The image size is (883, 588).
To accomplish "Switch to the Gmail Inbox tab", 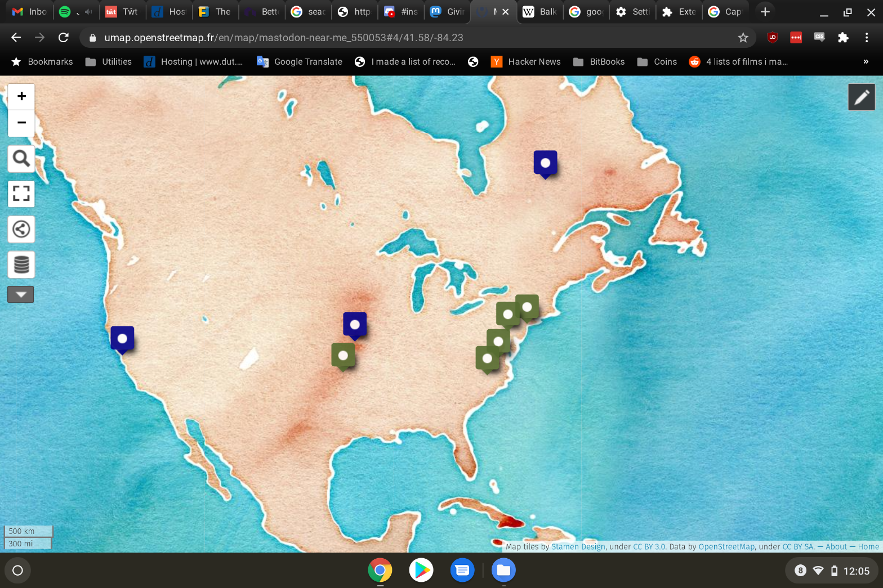I will click(x=29, y=12).
